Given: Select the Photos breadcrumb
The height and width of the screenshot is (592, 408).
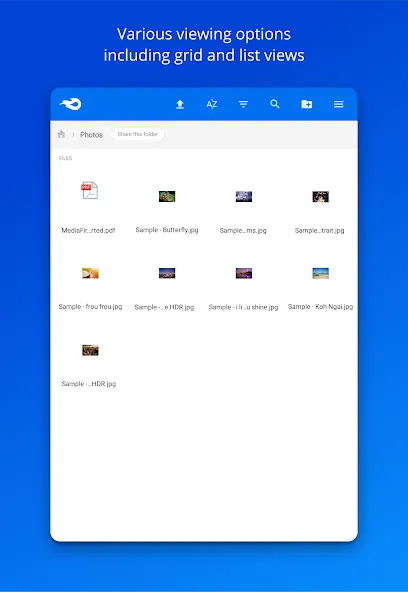Looking at the screenshot, I should point(91,135).
